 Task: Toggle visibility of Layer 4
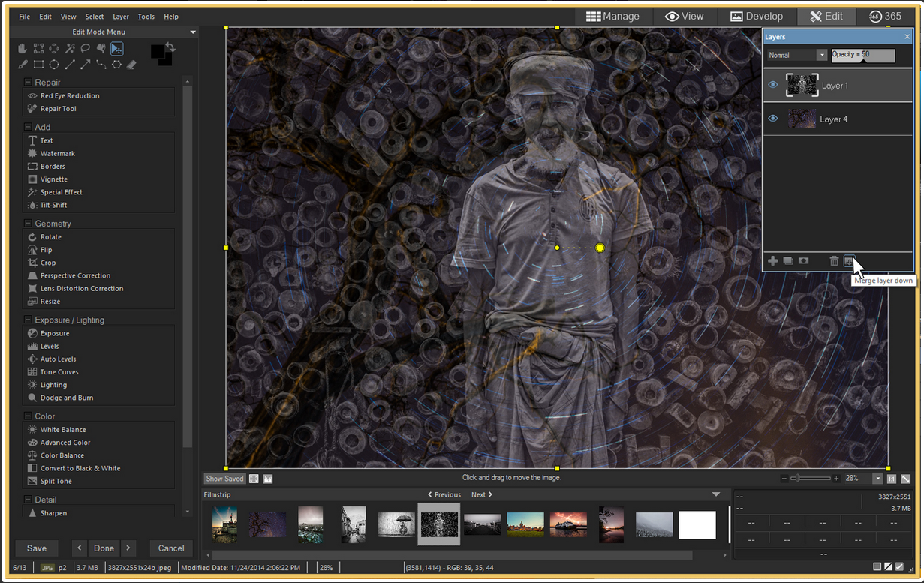pos(773,119)
